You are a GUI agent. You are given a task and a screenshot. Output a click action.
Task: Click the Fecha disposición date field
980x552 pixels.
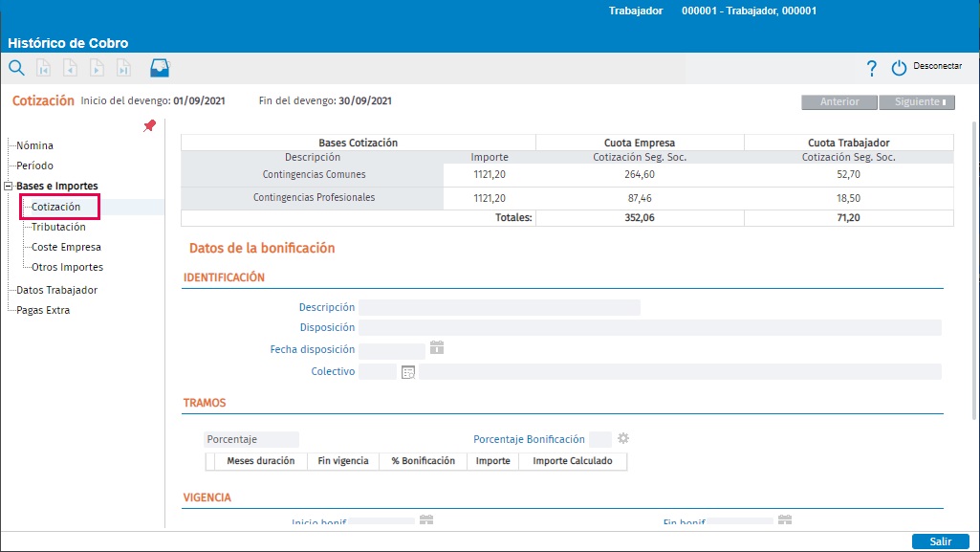tap(392, 350)
